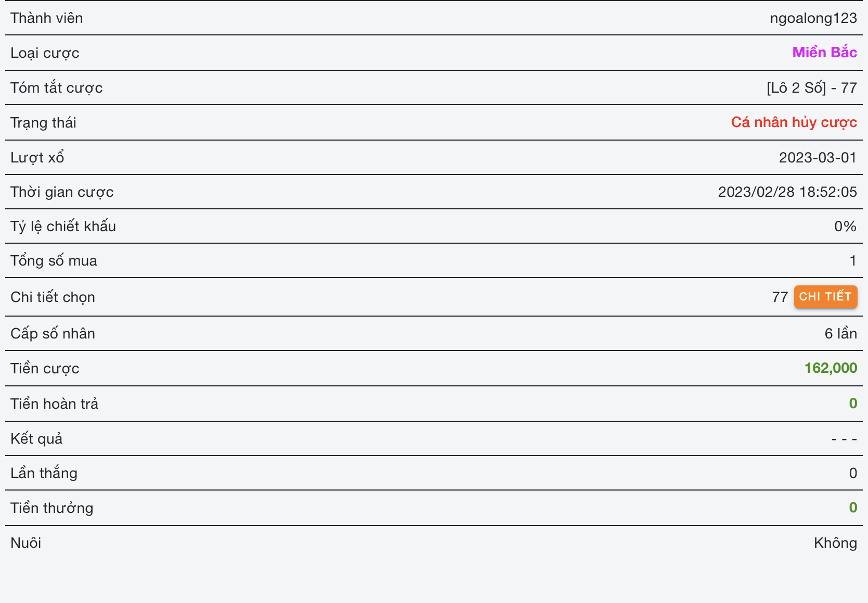868x603 pixels.
Task: Click the red Cá nhân hủy cược status
Action: point(794,122)
